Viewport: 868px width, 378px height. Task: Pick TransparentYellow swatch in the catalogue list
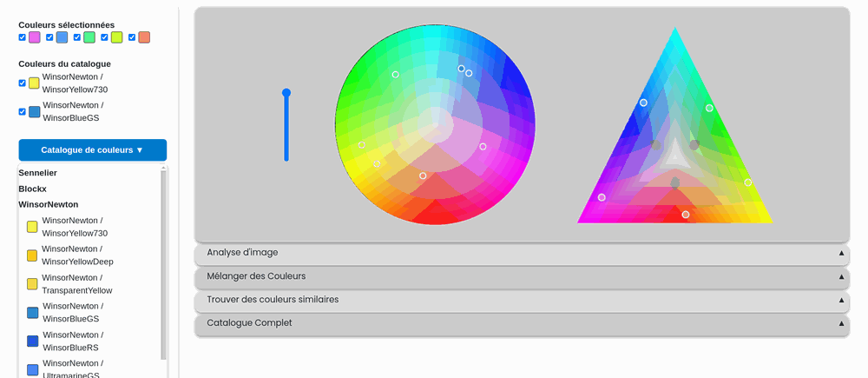pyautogui.click(x=32, y=284)
